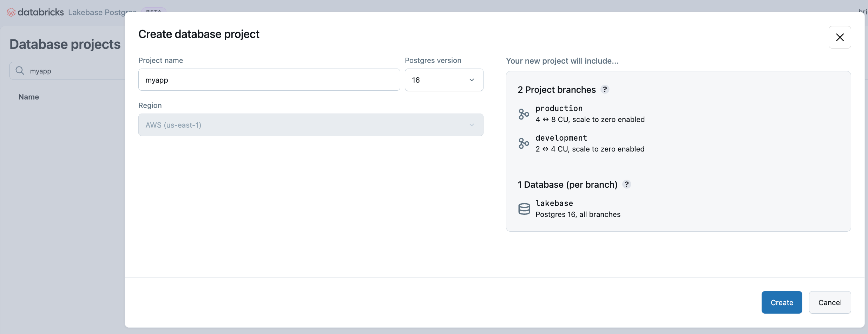The height and width of the screenshot is (334, 868).
Task: Click the BETA badge in header
Action: point(153,11)
